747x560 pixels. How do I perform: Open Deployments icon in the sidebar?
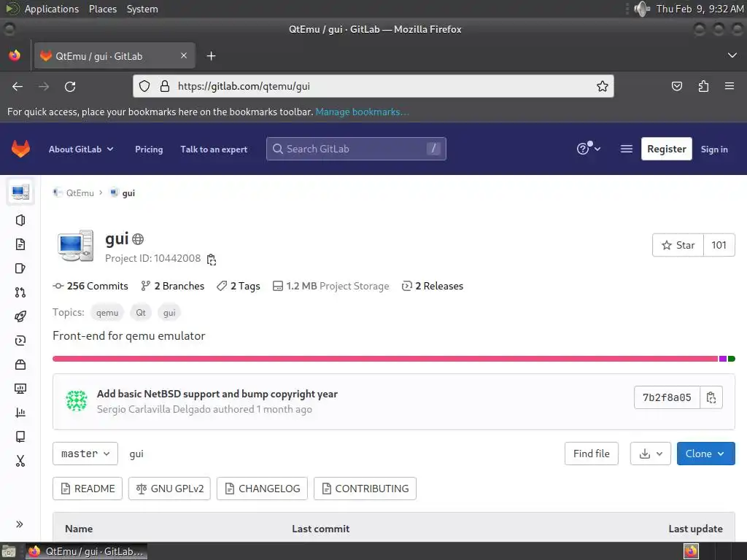[x=20, y=341]
